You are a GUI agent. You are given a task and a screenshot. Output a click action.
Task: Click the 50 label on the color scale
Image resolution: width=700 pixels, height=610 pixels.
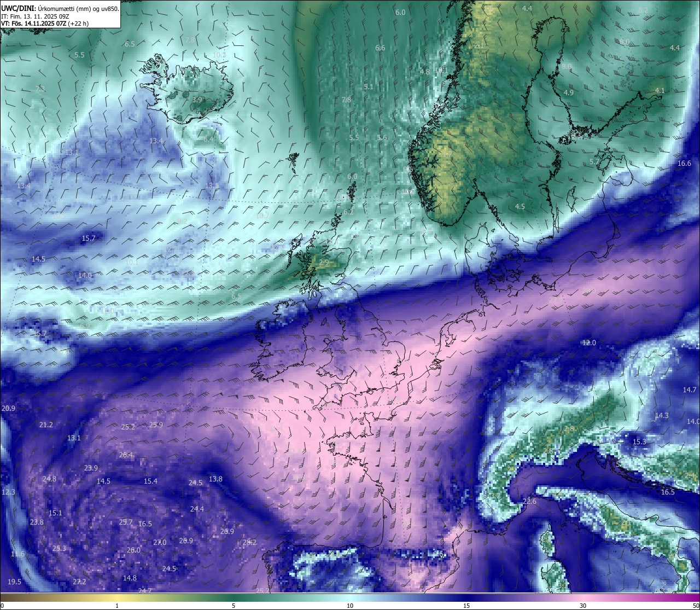coord(696,606)
